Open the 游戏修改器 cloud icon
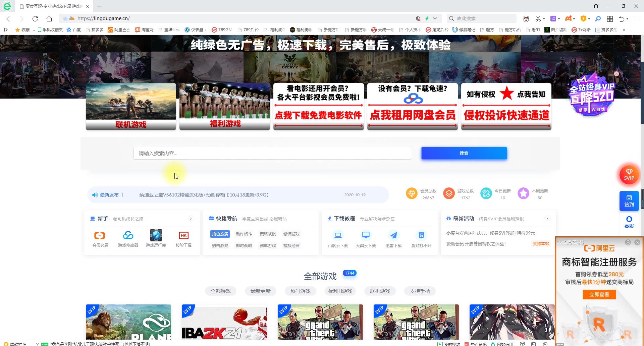 point(128,239)
